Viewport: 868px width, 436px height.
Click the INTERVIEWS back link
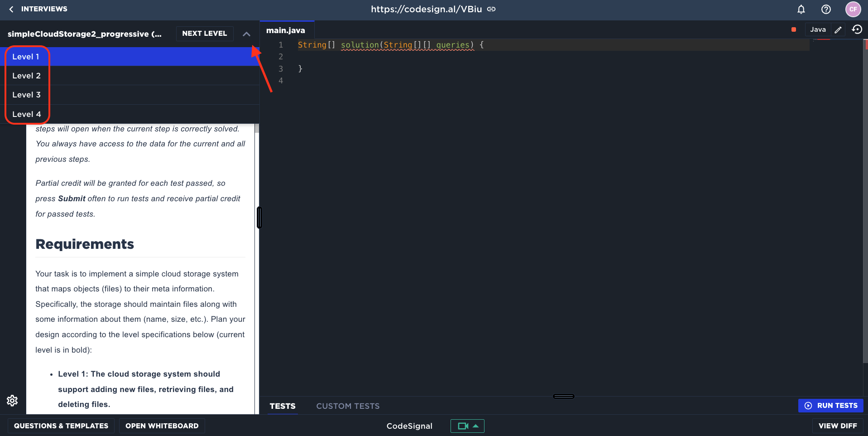tap(44, 9)
